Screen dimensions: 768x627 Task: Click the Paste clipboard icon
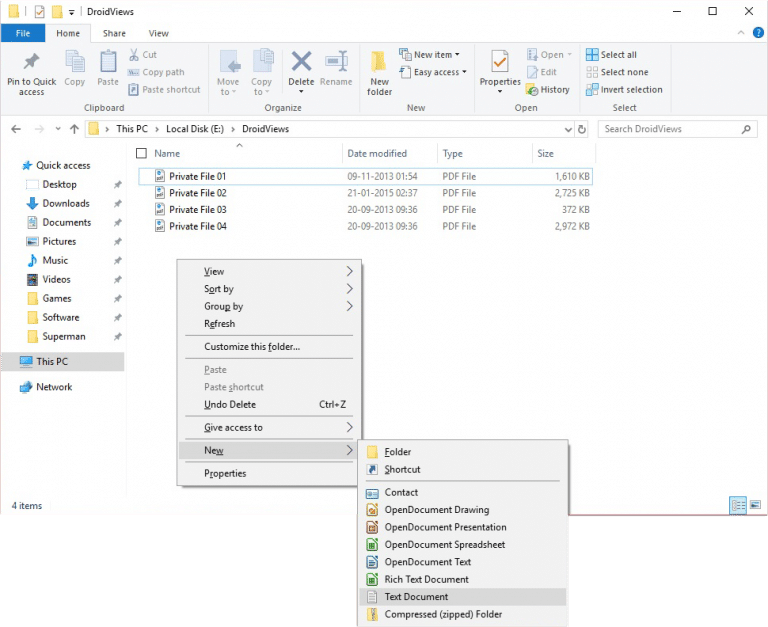[108, 61]
